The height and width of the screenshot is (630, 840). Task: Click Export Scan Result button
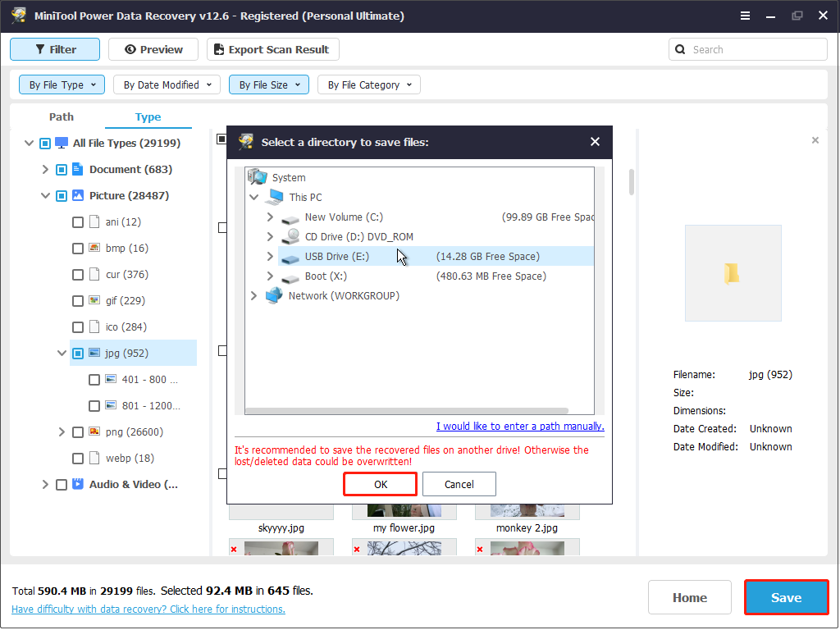pos(272,49)
